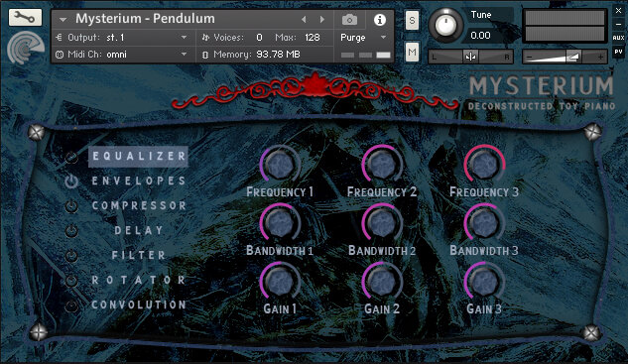Click the Bandwidth 3 knob

(484, 223)
